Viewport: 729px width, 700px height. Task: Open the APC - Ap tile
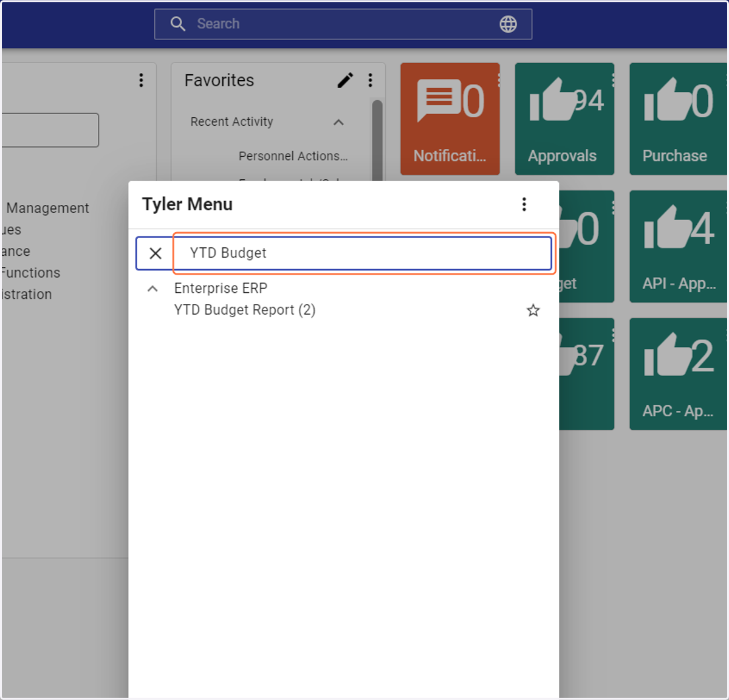pyautogui.click(x=678, y=374)
